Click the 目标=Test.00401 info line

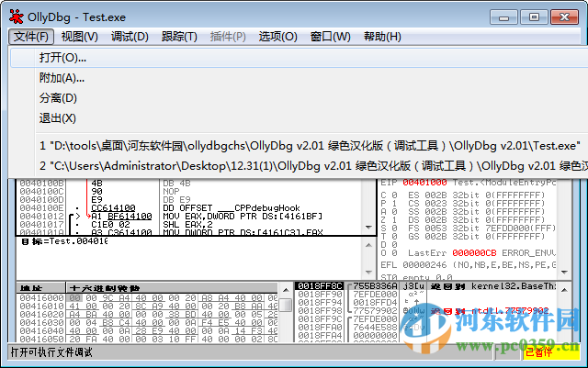pyautogui.click(x=64, y=241)
